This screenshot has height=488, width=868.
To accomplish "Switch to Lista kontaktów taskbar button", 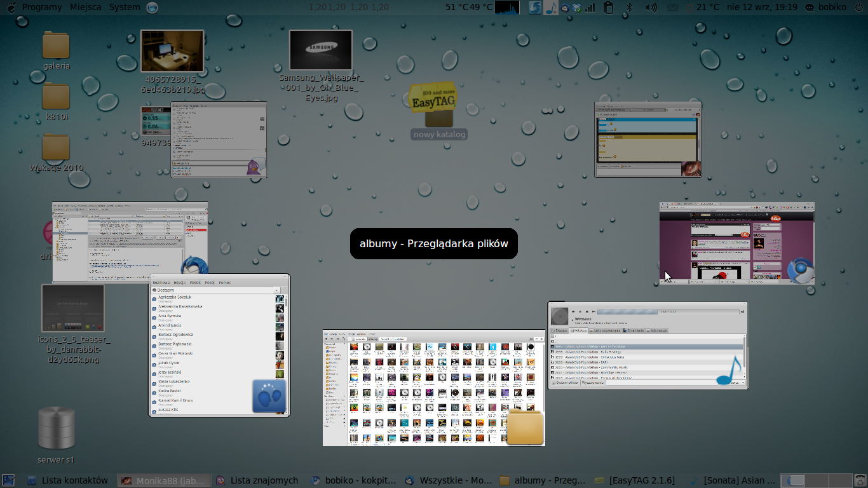I will pos(67,480).
